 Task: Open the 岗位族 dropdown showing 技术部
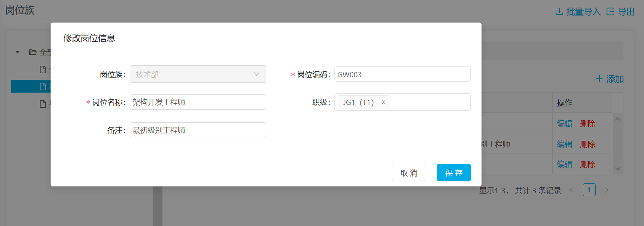198,74
